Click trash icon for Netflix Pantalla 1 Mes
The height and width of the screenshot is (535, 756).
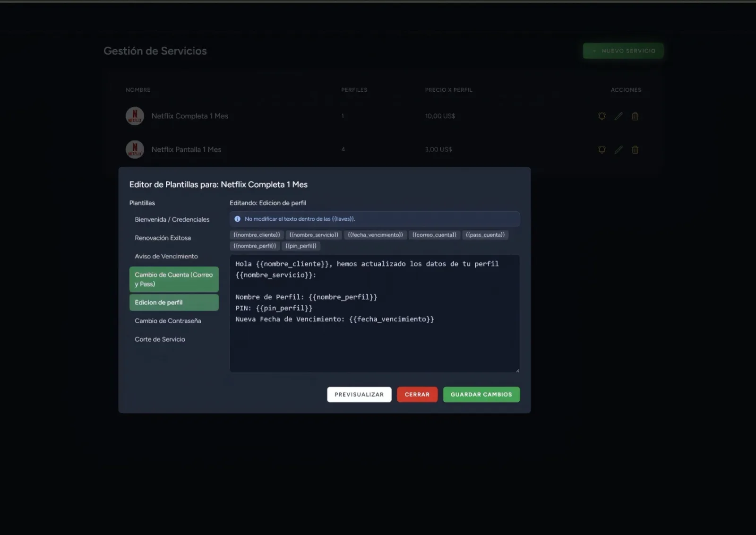click(635, 149)
